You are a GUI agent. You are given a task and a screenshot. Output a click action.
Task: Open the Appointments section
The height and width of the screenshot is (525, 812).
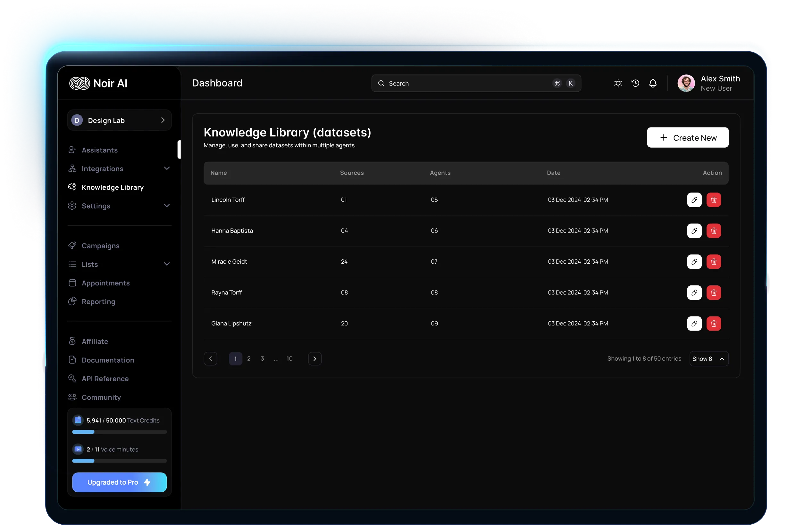coord(105,283)
